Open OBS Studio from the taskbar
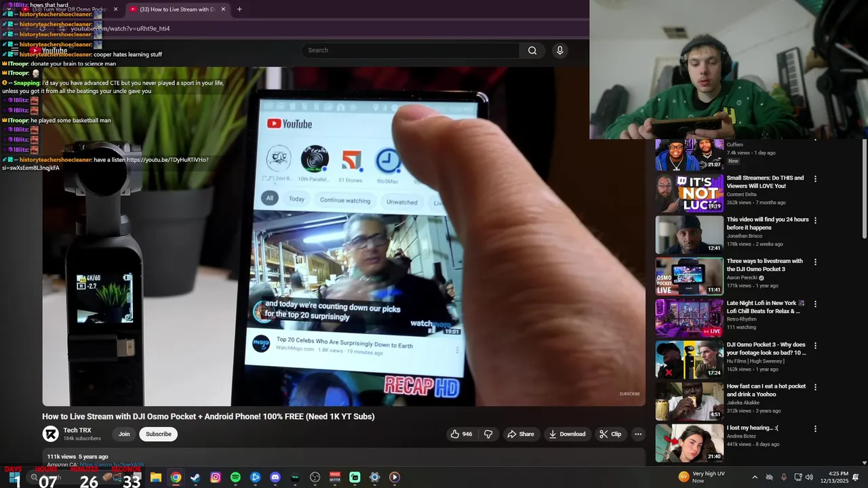 pos(315,477)
